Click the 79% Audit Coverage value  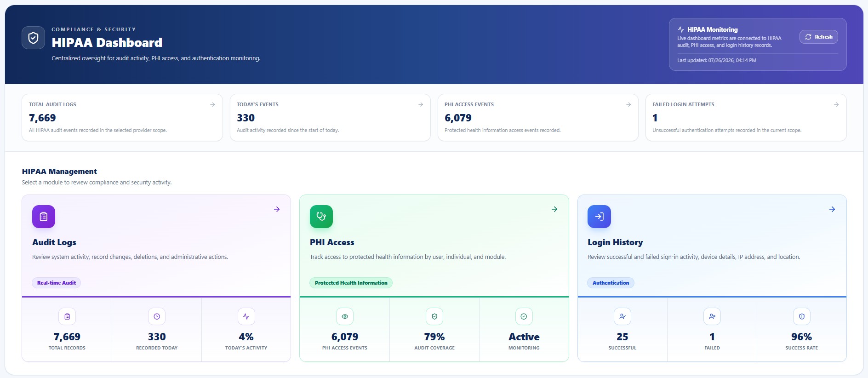pyautogui.click(x=434, y=337)
